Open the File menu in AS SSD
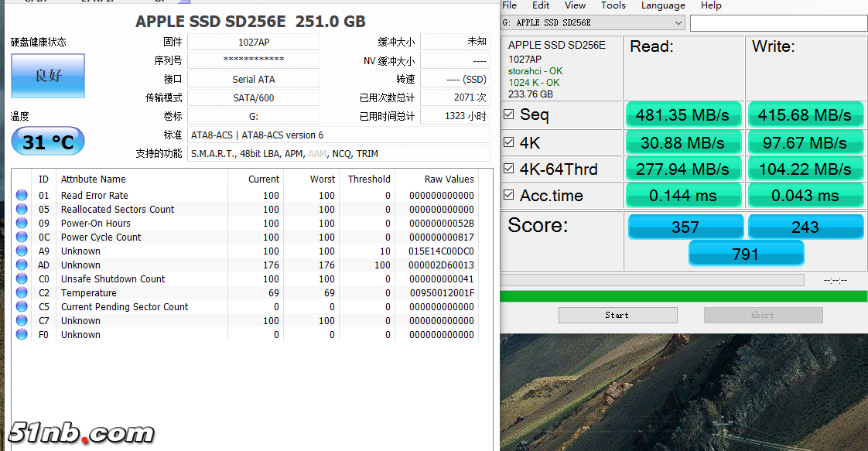This screenshot has width=868, height=451. [x=509, y=5]
